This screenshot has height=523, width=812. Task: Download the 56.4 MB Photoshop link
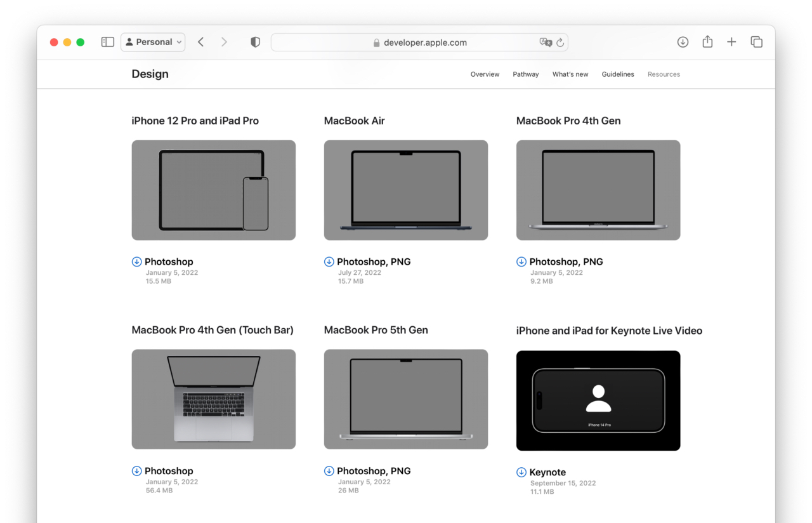169,471
